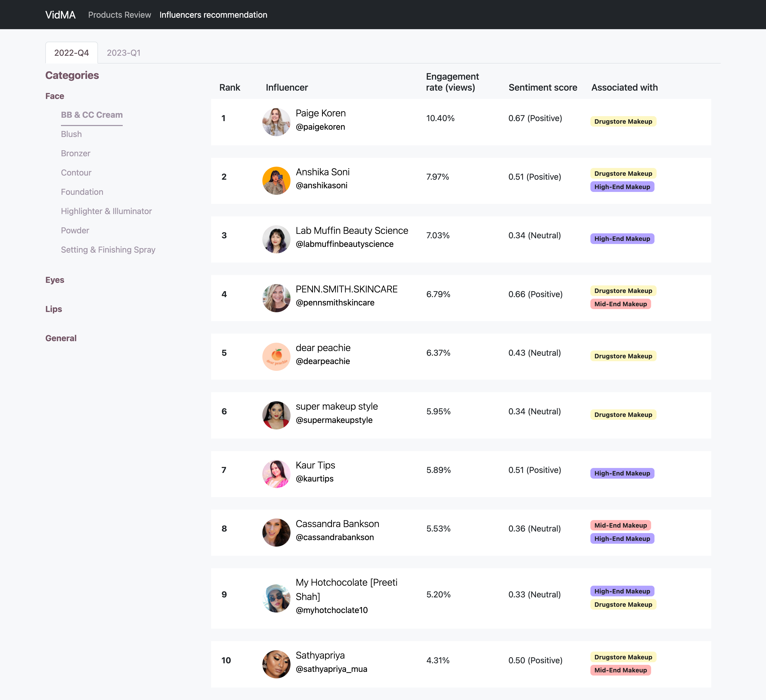
Task: Select the Foundation subcategory
Action: [82, 192]
